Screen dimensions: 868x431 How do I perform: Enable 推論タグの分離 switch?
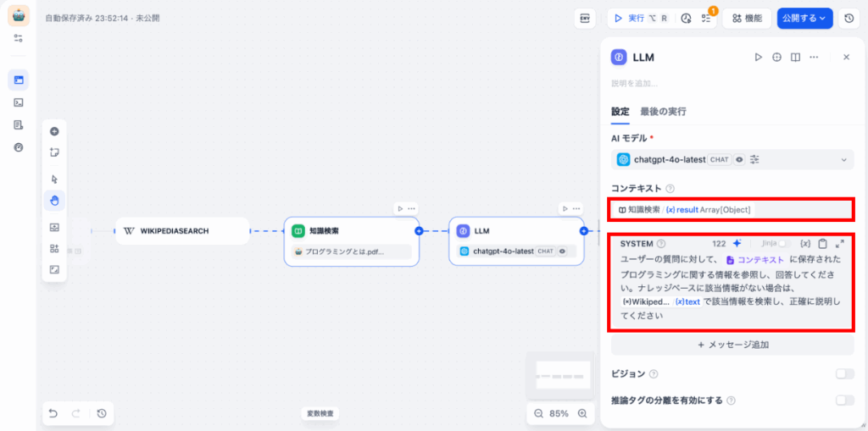tap(844, 401)
